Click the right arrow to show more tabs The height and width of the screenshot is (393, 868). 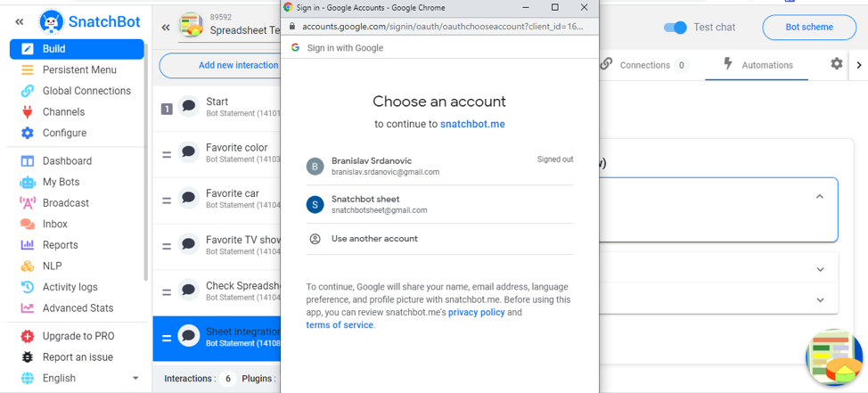[859, 65]
